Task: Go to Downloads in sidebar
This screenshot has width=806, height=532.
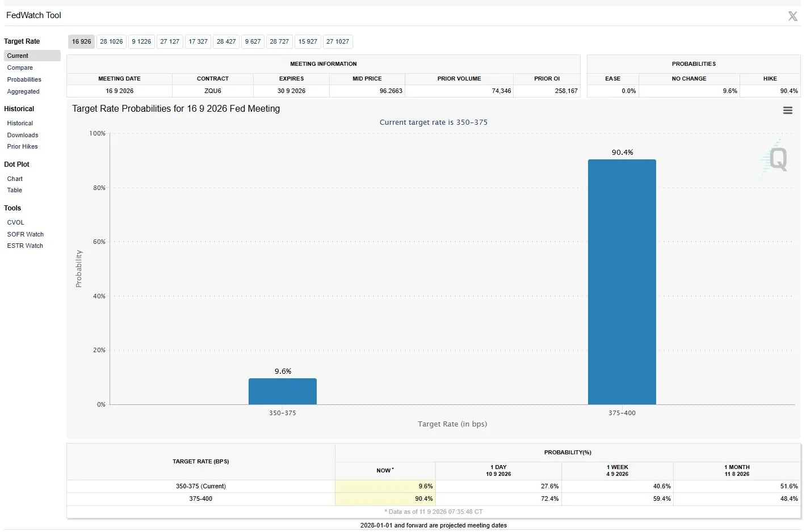Action: click(x=23, y=135)
